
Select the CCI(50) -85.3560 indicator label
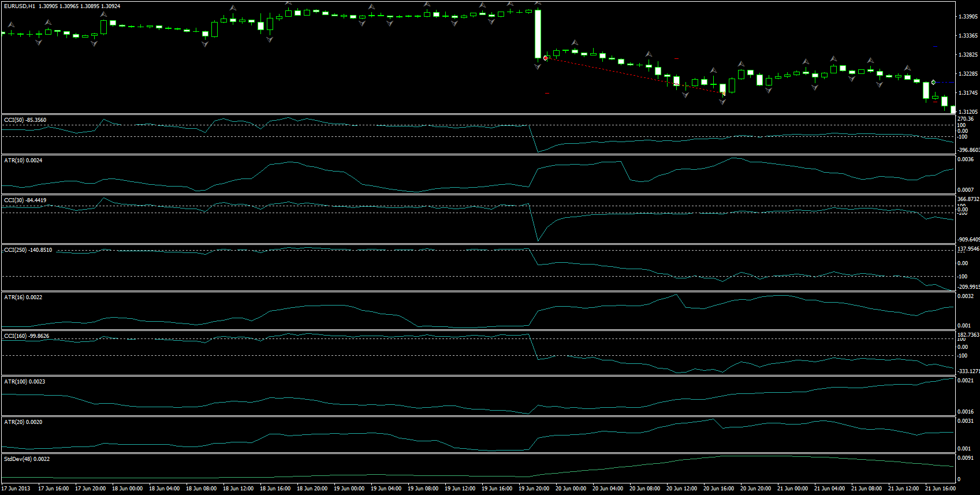coord(25,120)
